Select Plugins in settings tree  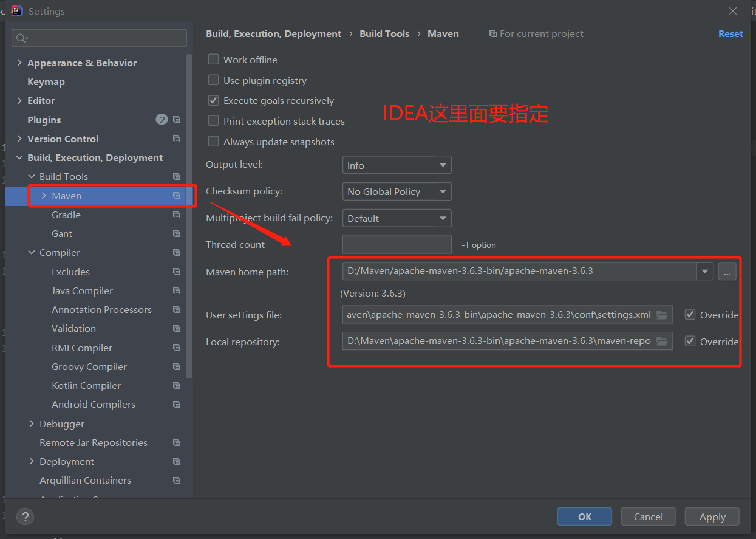[x=44, y=120]
